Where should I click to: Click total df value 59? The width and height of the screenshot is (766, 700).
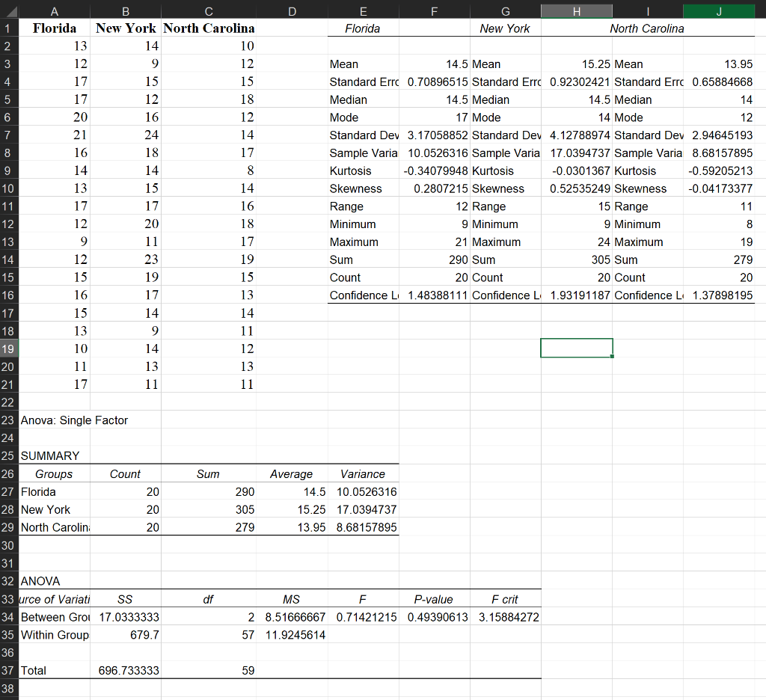[248, 670]
